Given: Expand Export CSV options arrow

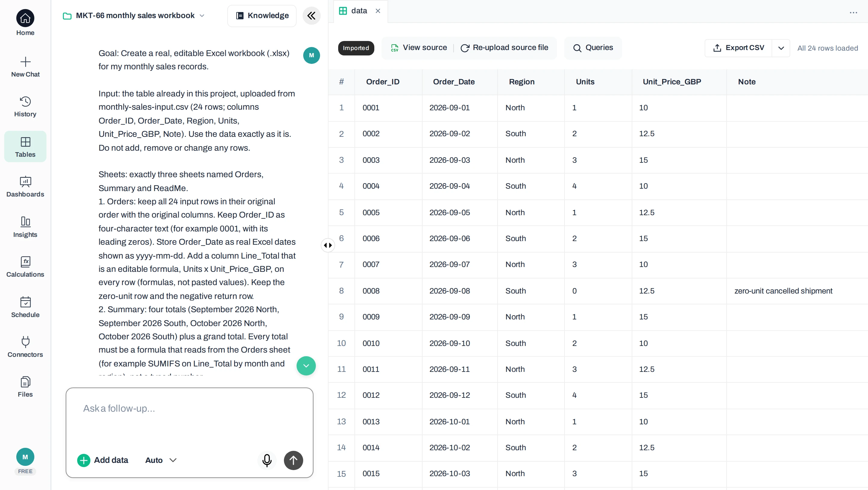Looking at the screenshot, I should [x=781, y=48].
